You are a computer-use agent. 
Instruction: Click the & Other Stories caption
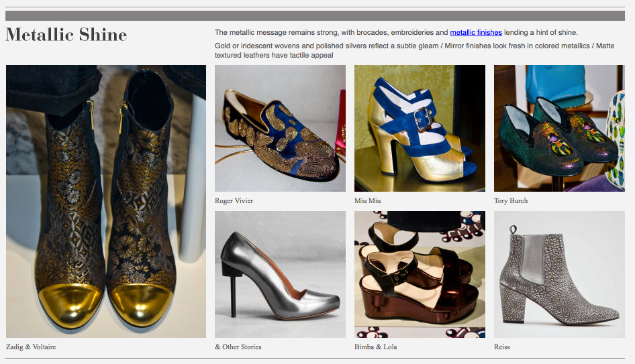point(238,347)
